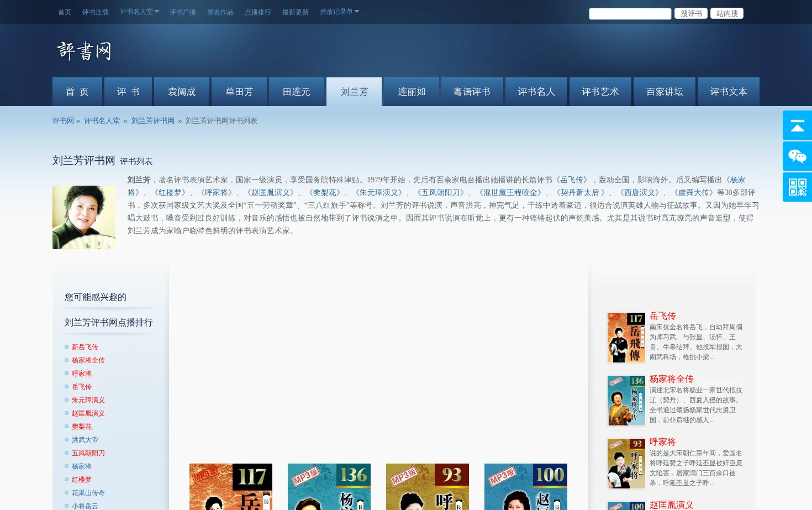Open 最新更新 in top bar
The image size is (812, 510).
(296, 12)
